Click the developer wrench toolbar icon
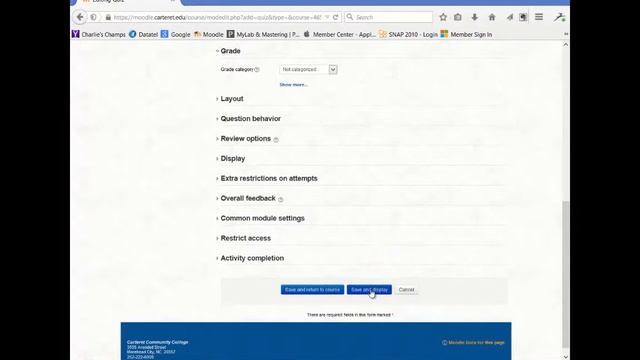This screenshot has height=360, width=640. pyautogui.click(x=559, y=17)
